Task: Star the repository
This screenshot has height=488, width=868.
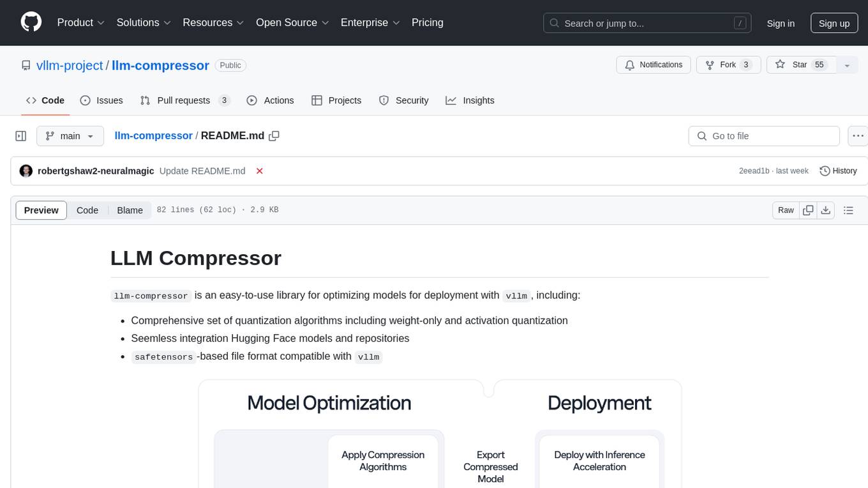Action: click(800, 65)
